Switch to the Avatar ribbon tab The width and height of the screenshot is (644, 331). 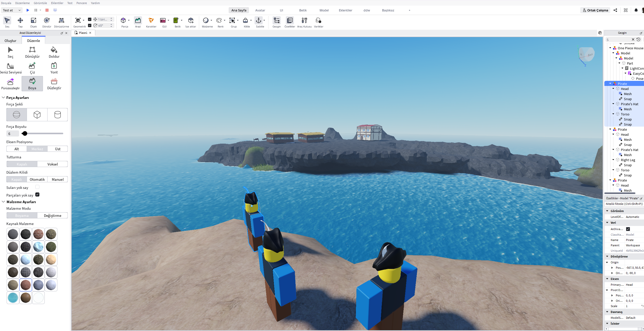260,10
